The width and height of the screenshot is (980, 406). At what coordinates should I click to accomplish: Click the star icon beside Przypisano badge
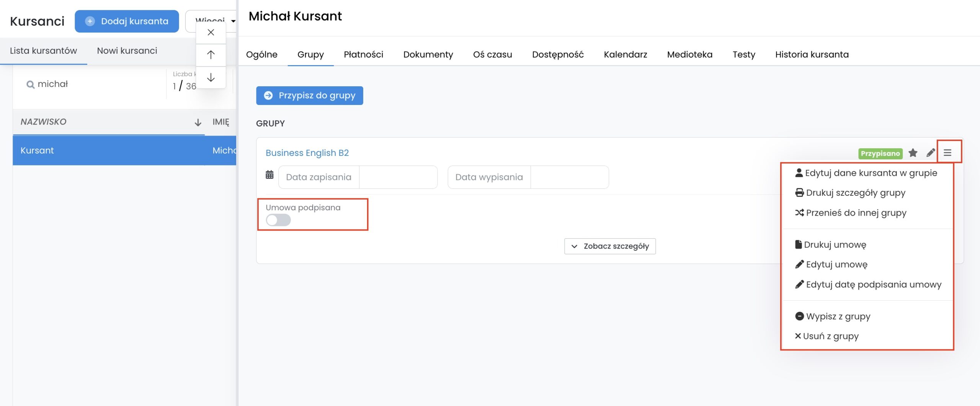point(913,153)
